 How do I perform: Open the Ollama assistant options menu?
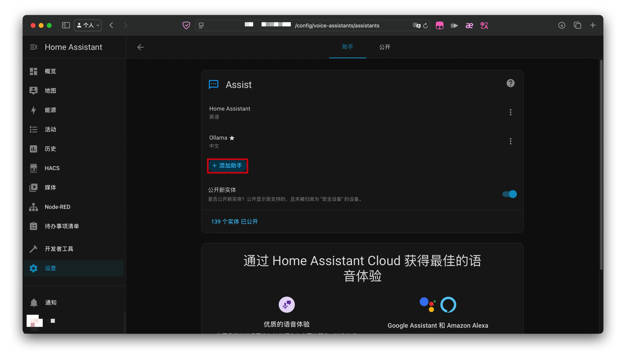[x=510, y=141]
